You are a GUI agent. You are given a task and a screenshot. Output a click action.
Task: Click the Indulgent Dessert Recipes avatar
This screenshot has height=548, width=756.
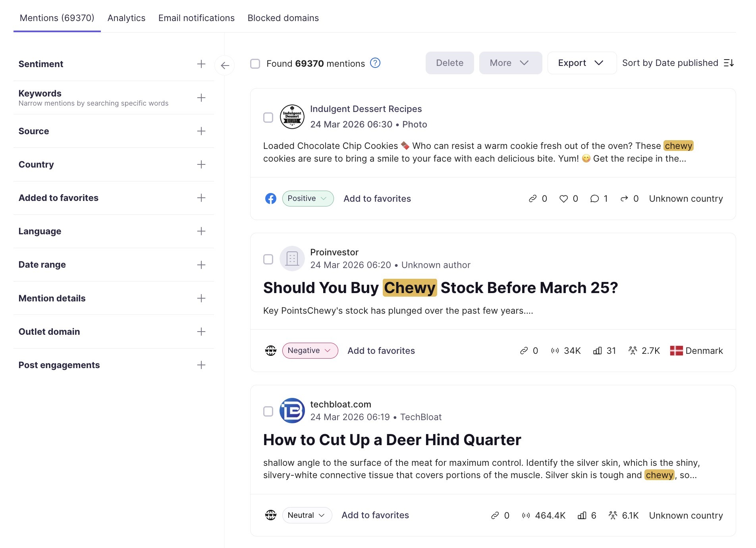point(292,117)
